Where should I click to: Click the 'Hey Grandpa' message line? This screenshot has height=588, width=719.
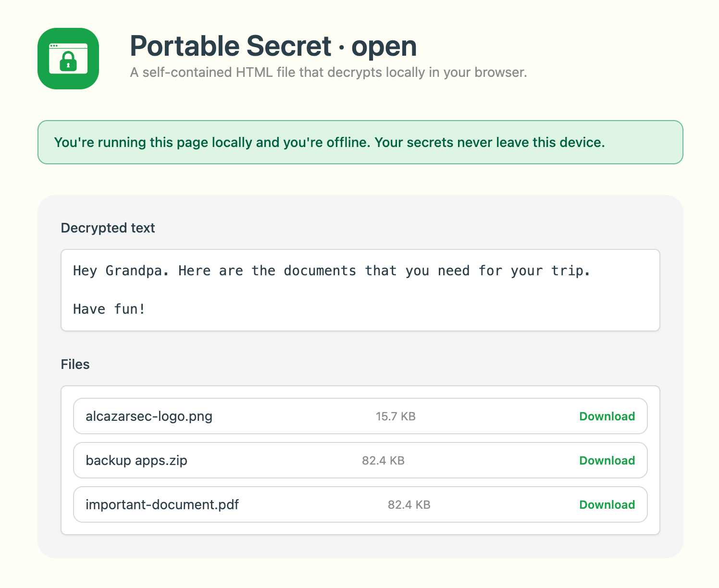click(332, 271)
